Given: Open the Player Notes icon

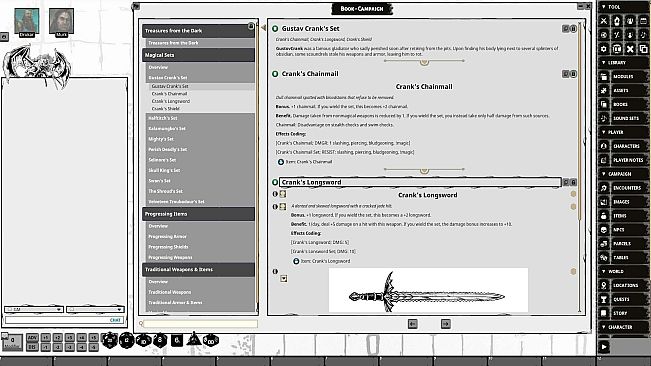Looking at the screenshot, I should tap(604, 160).
